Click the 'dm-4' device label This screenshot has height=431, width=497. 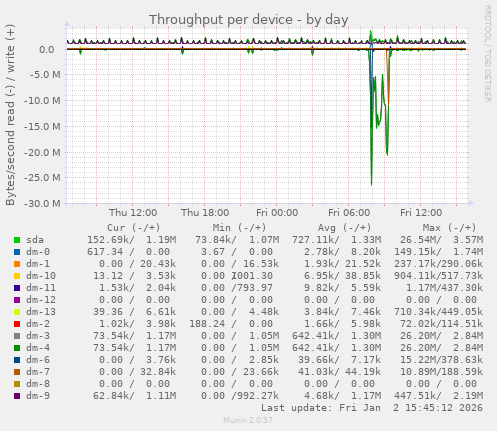click(38, 348)
